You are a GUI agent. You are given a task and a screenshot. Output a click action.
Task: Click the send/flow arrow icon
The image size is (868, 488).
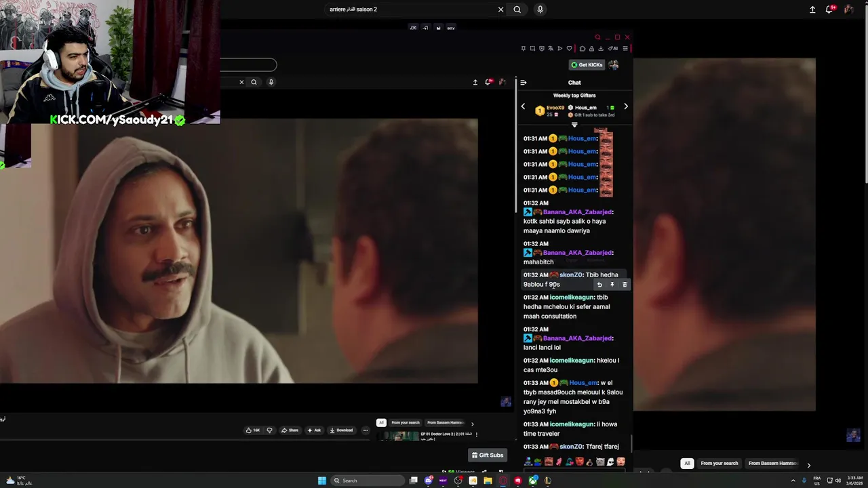point(560,48)
